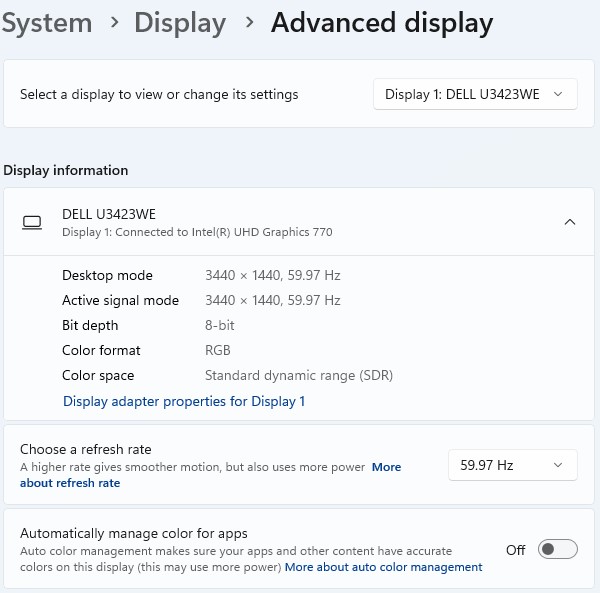Toggle automatic color management for apps
Screen dimensions: 600x593
click(557, 550)
